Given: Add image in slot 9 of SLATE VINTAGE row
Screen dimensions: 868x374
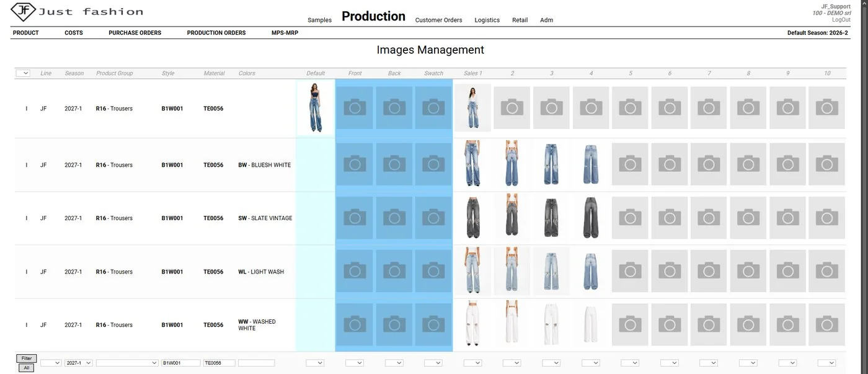Looking at the screenshot, I should tap(787, 218).
